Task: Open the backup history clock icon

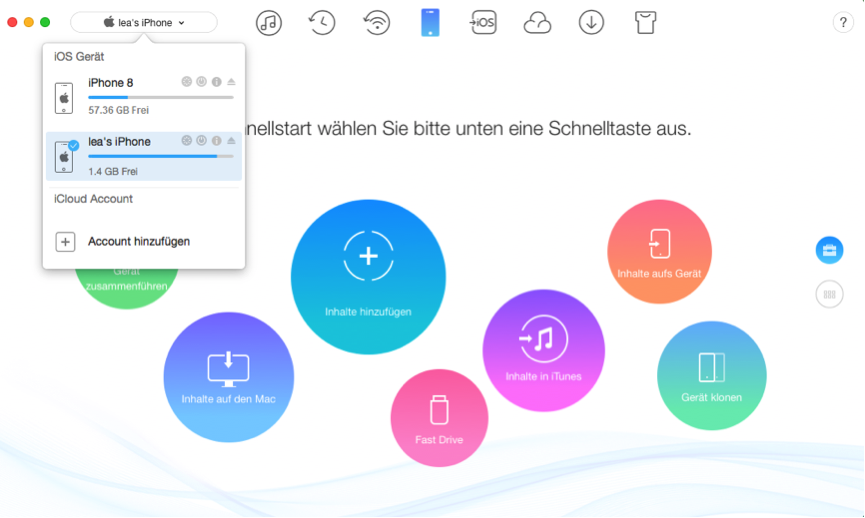Action: pyautogui.click(x=322, y=23)
